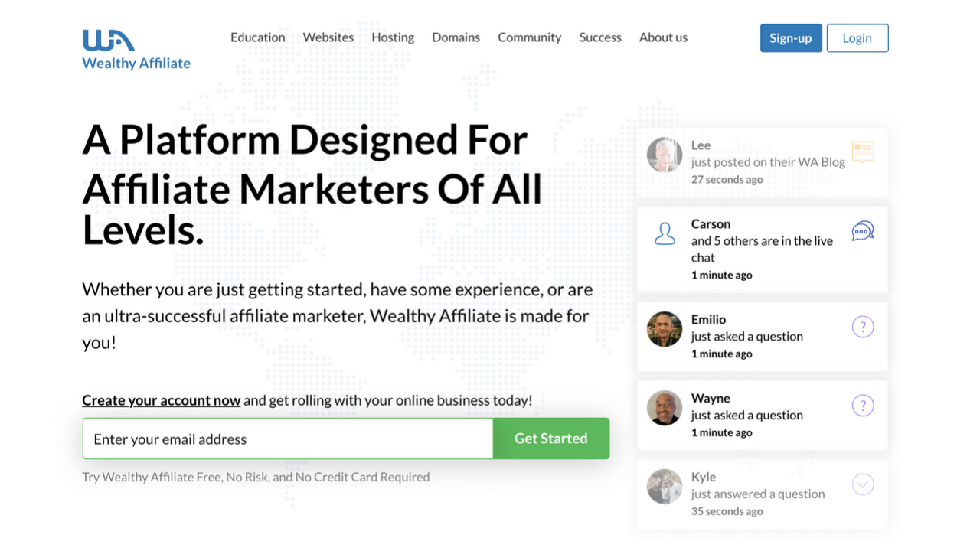Click the checkmark icon beside Kyle
The width and height of the screenshot is (980, 551).
coord(863,484)
